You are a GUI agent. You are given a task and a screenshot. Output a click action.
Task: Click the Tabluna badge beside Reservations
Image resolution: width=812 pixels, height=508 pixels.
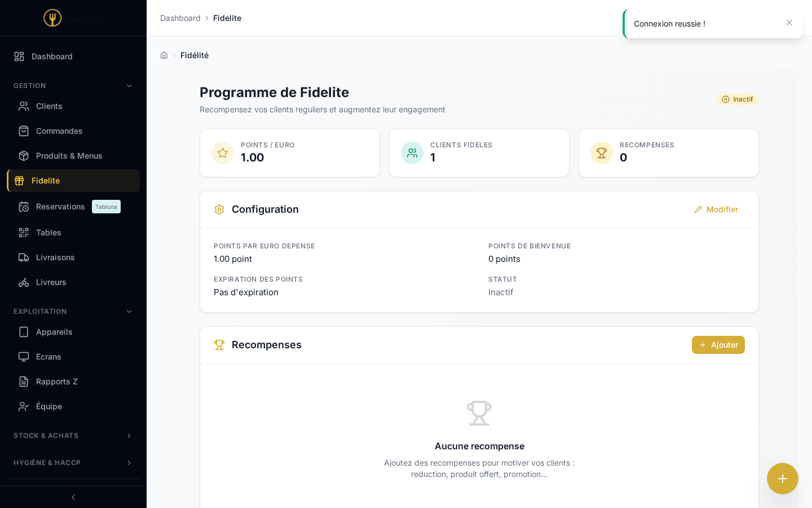106,207
